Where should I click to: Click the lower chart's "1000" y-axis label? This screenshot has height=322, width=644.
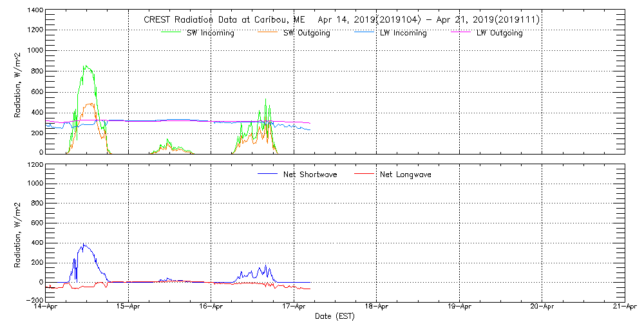pos(34,184)
